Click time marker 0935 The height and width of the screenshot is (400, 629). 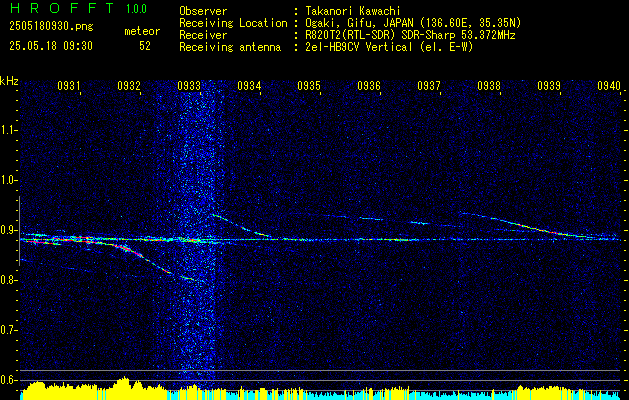tap(309, 85)
